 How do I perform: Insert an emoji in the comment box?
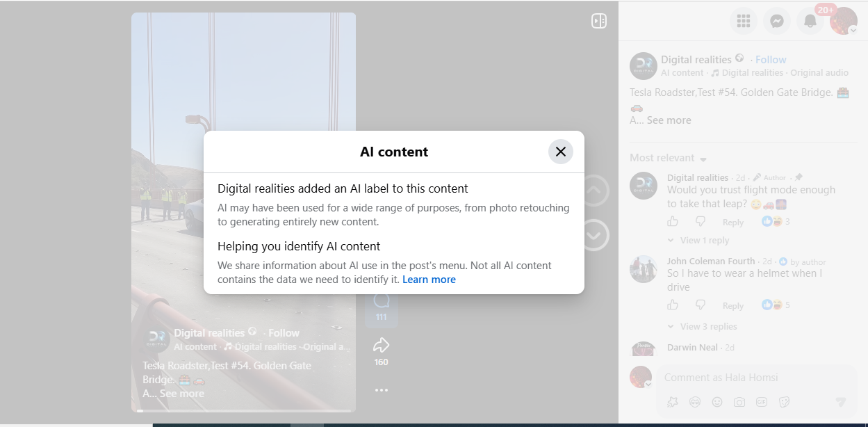pos(717,402)
